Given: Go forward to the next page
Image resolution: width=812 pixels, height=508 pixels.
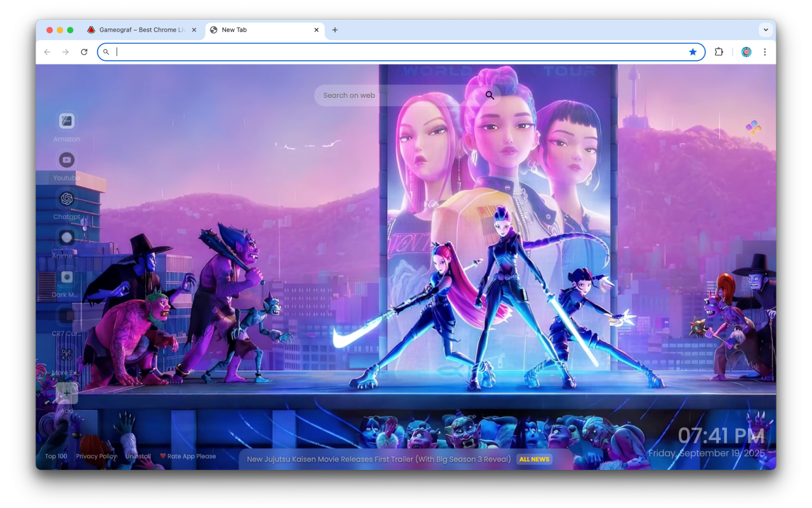Looking at the screenshot, I should [x=65, y=52].
